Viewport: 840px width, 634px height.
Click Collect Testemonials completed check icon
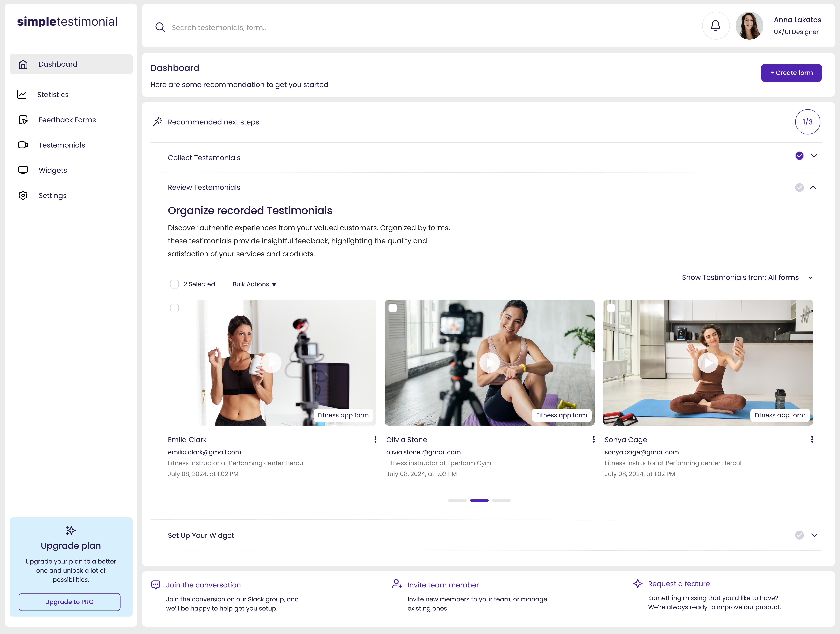coord(799,156)
